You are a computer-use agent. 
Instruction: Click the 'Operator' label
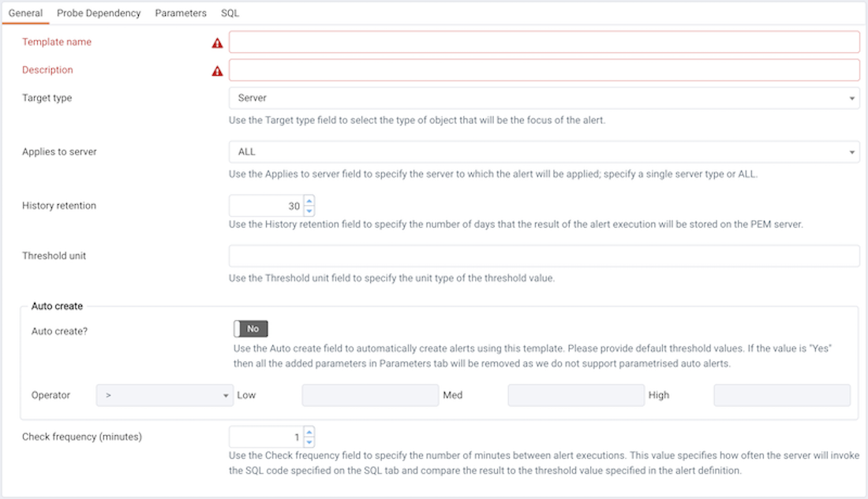pos(51,395)
